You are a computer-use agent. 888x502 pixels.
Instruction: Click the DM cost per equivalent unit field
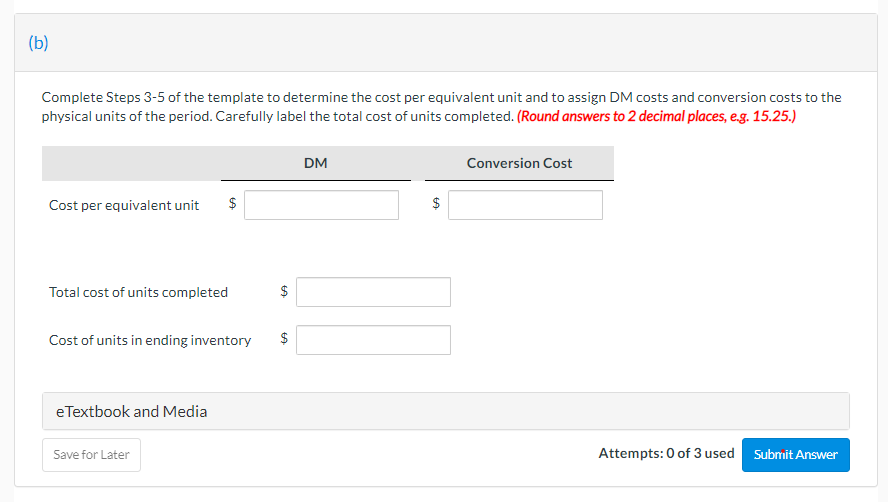321,205
